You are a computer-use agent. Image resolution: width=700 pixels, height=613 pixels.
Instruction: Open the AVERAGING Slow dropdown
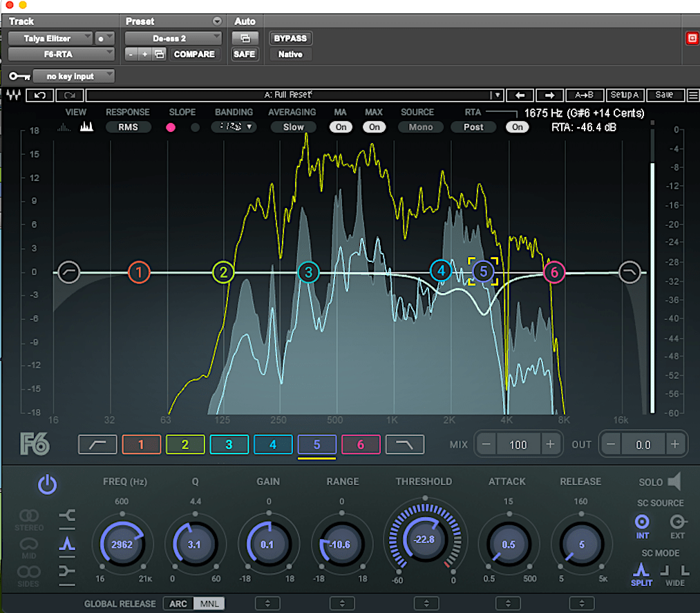[x=292, y=126]
